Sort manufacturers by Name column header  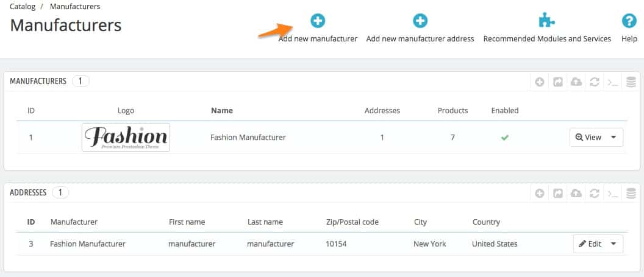point(222,110)
